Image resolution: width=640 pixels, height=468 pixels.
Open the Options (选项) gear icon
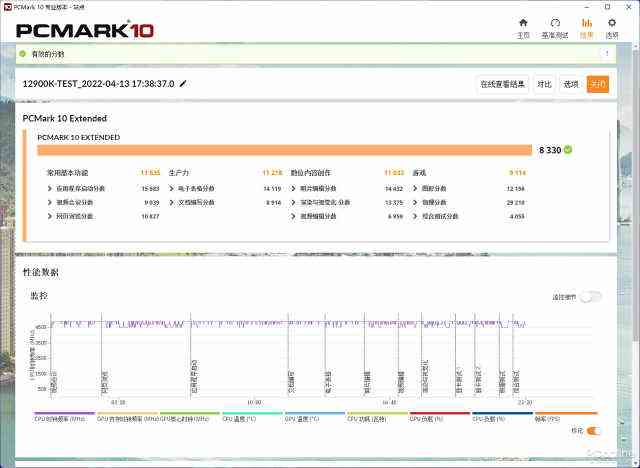[x=612, y=27]
